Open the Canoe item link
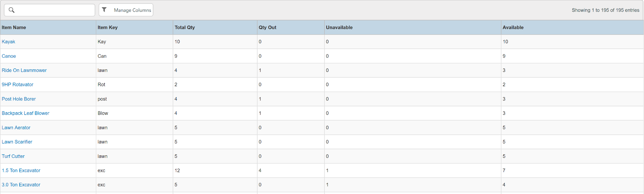The width and height of the screenshot is (644, 194). point(9,56)
